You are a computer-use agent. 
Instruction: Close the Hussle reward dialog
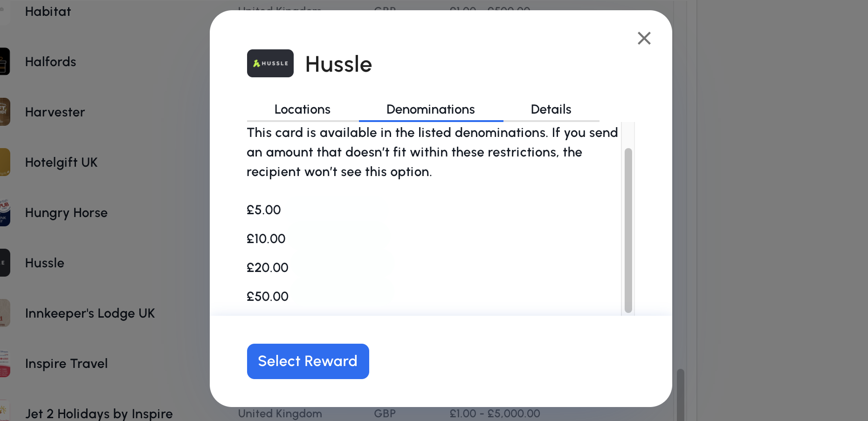point(644,38)
